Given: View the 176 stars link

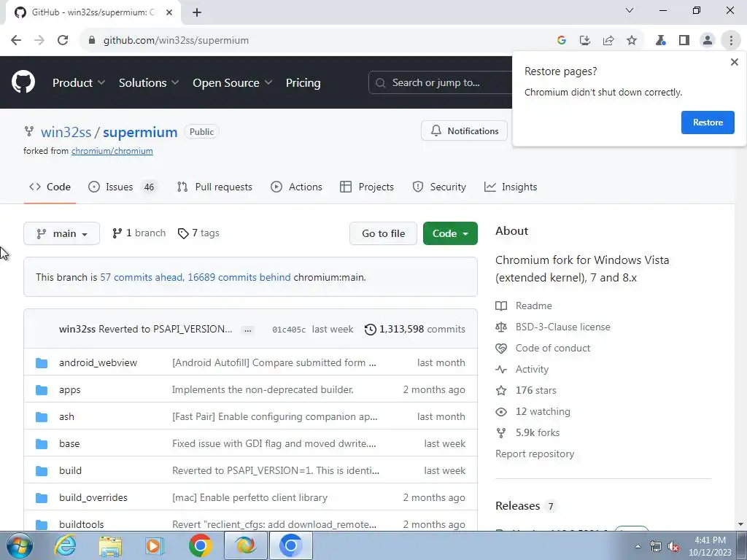Looking at the screenshot, I should (x=526, y=391).
